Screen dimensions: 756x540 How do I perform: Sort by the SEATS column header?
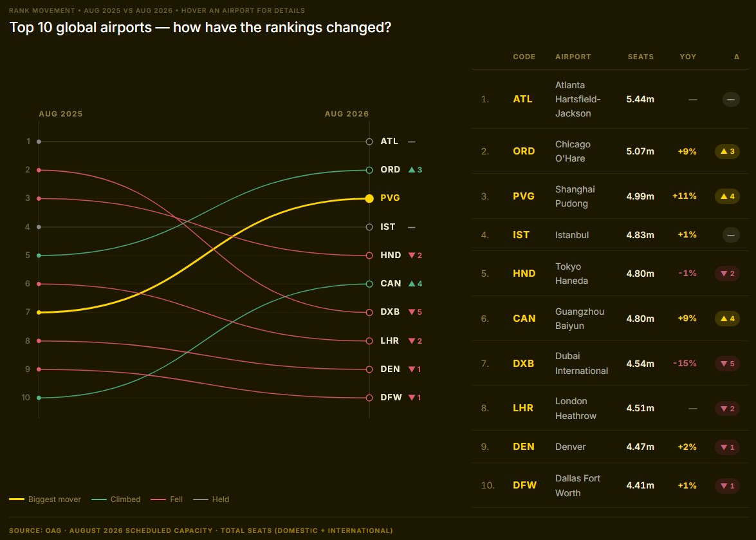640,57
